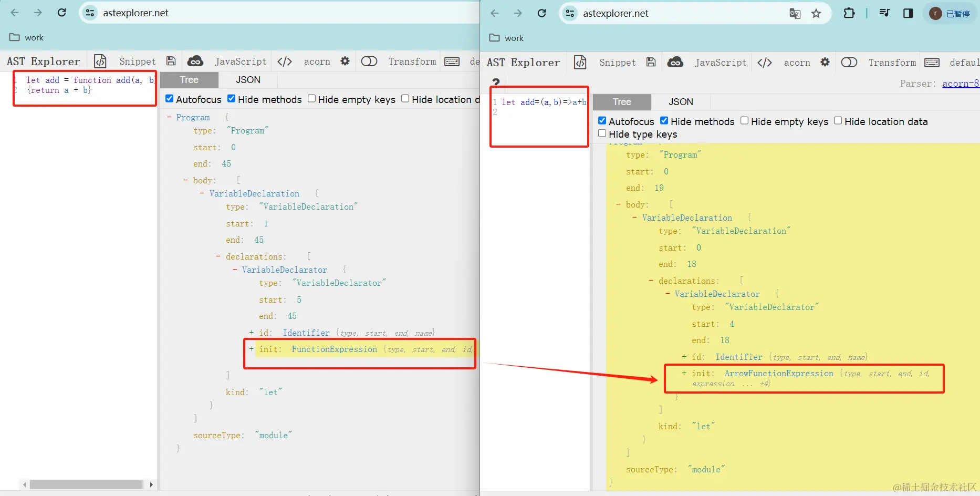Click cloud fork icon in left window
This screenshot has height=496, width=980.
click(195, 61)
